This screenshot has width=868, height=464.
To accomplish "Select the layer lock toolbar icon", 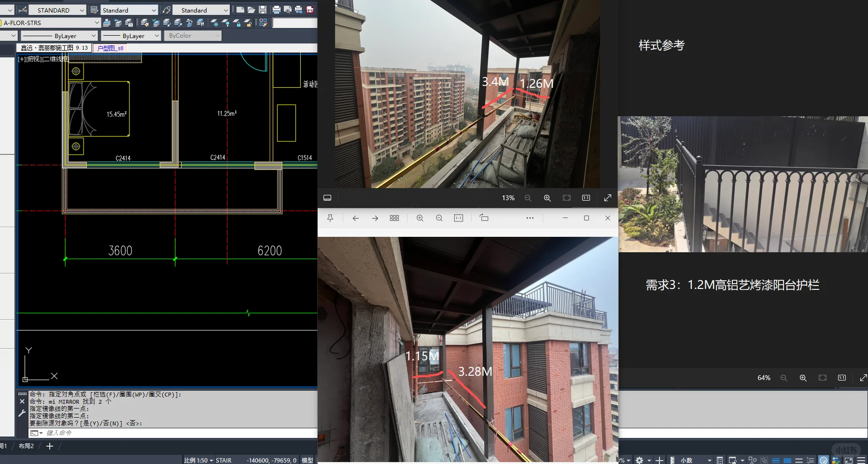I will 238,23.
